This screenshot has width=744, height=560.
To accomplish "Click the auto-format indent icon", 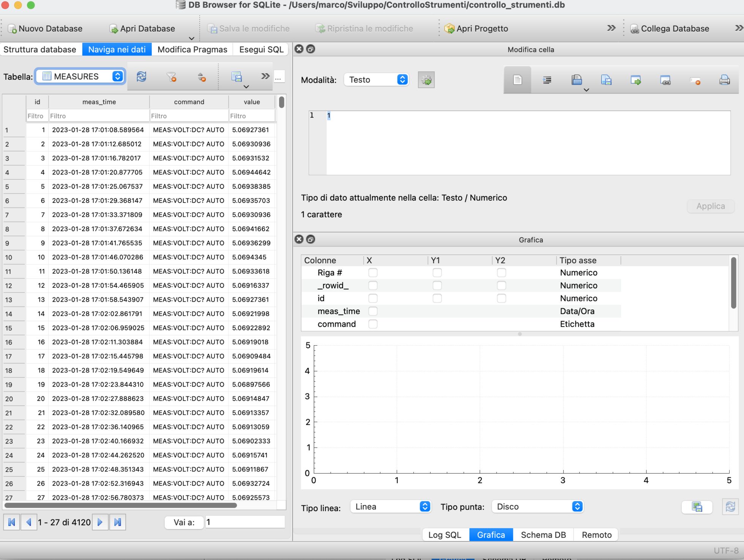I will pos(547,80).
